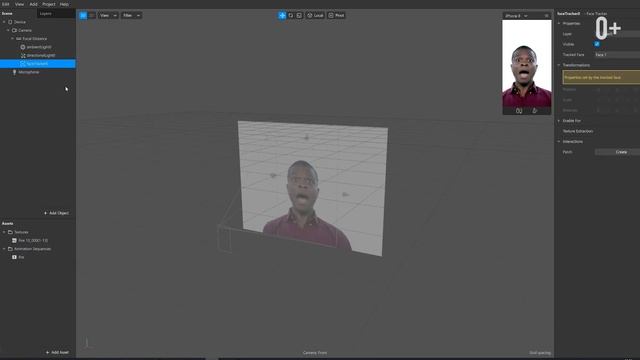This screenshot has width=640, height=360.
Task: Select the Move manipulator tool
Action: tap(282, 16)
